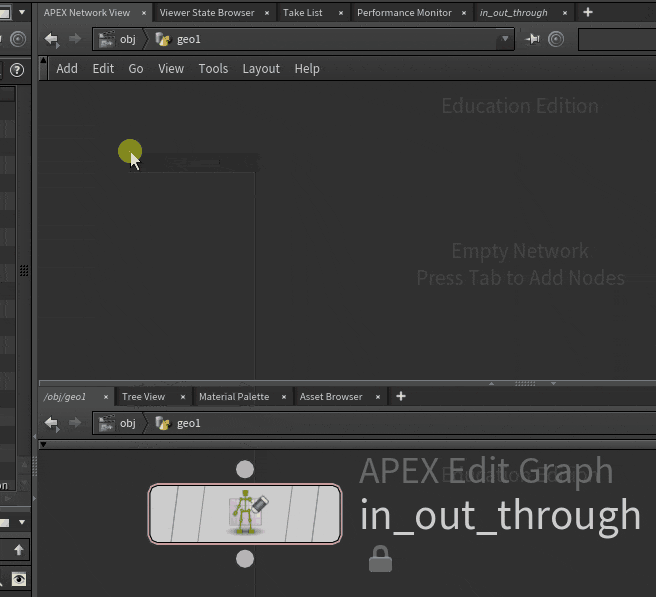Close the in_out_through tab
656x597 pixels.
(565, 13)
